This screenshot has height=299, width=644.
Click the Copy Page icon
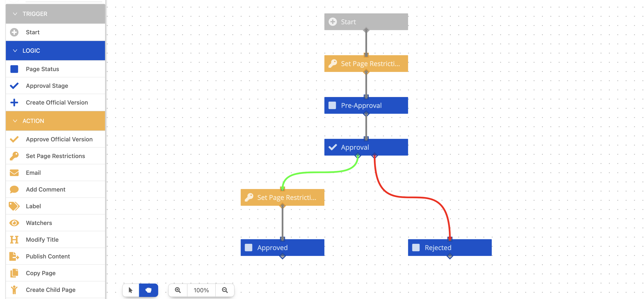point(14,273)
